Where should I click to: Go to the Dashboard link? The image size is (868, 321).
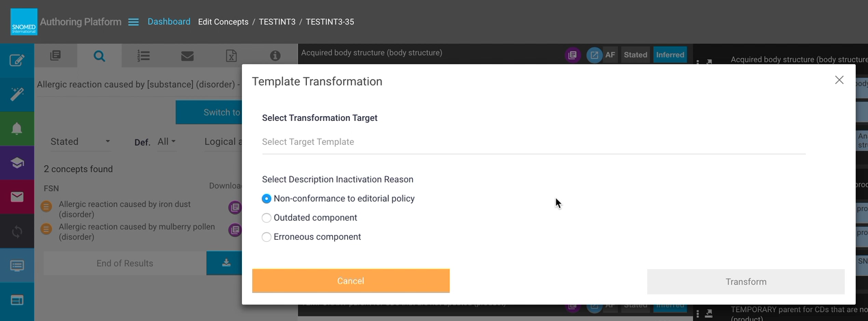point(169,22)
